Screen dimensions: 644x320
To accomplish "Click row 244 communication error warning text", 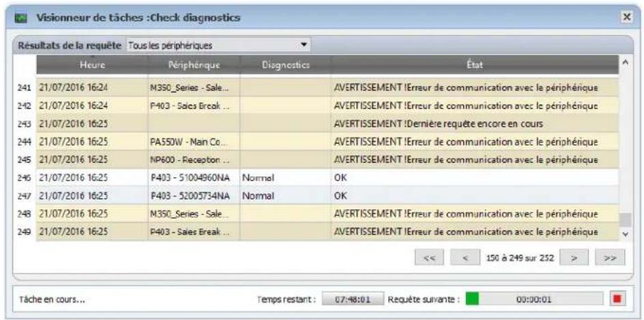I will [466, 141].
